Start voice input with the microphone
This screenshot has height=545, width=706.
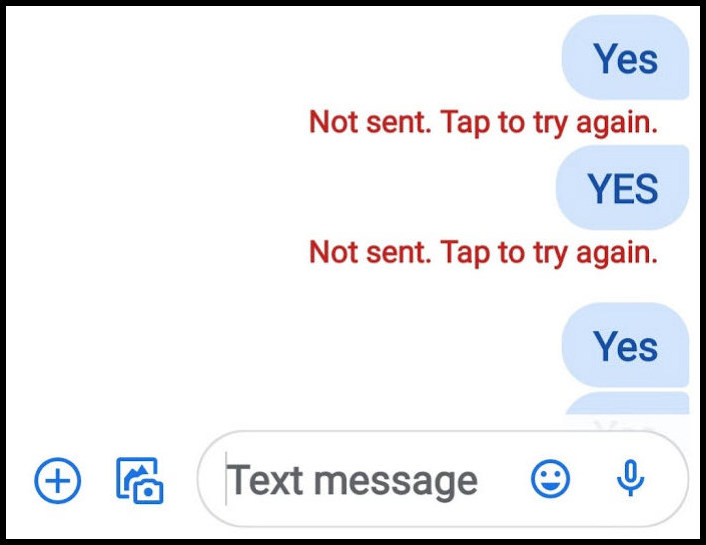tap(630, 481)
